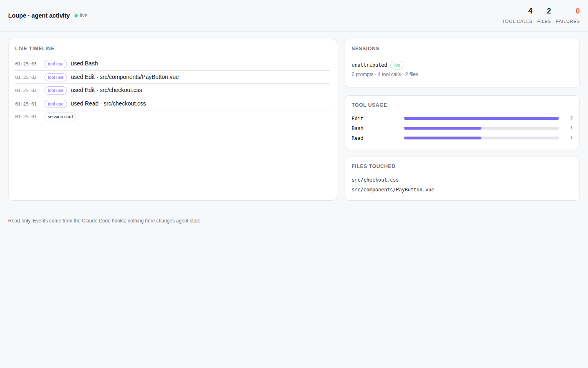Select src/components/PayButton.vue in Files Touched

pos(393,190)
